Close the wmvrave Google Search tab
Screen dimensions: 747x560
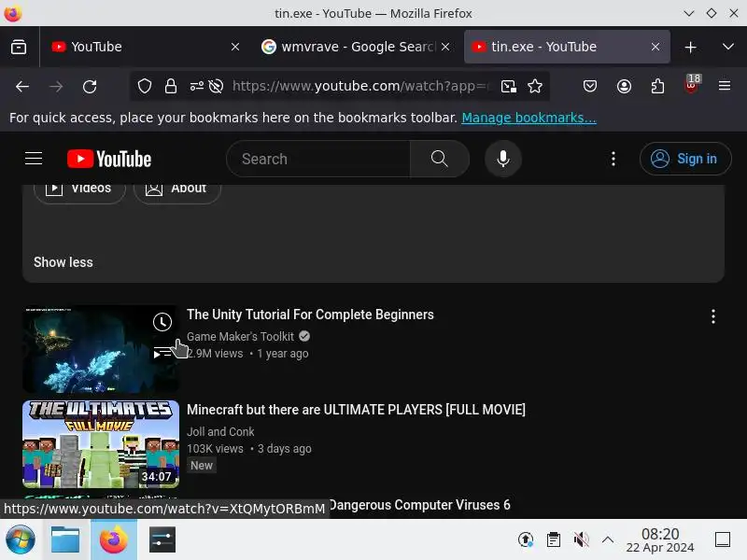pyautogui.click(x=445, y=47)
